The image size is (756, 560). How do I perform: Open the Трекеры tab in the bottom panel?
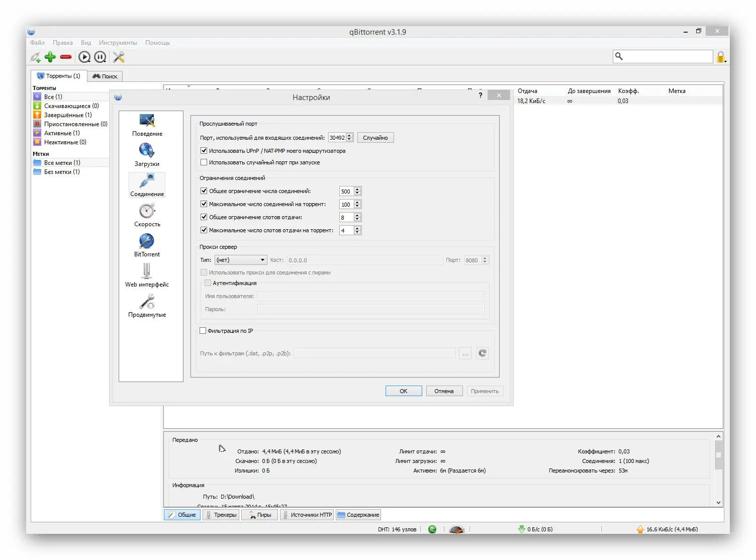(x=221, y=515)
